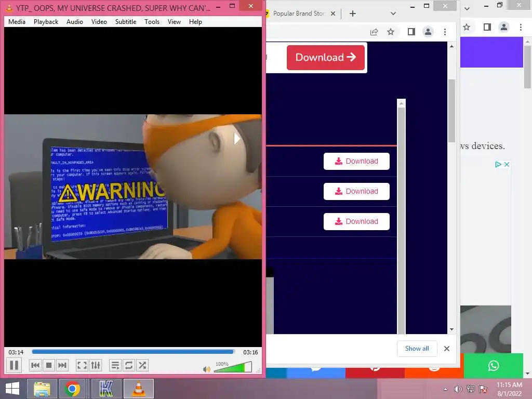The width and height of the screenshot is (532, 399).
Task: Close the Chrome downloads bar
Action: click(x=446, y=349)
